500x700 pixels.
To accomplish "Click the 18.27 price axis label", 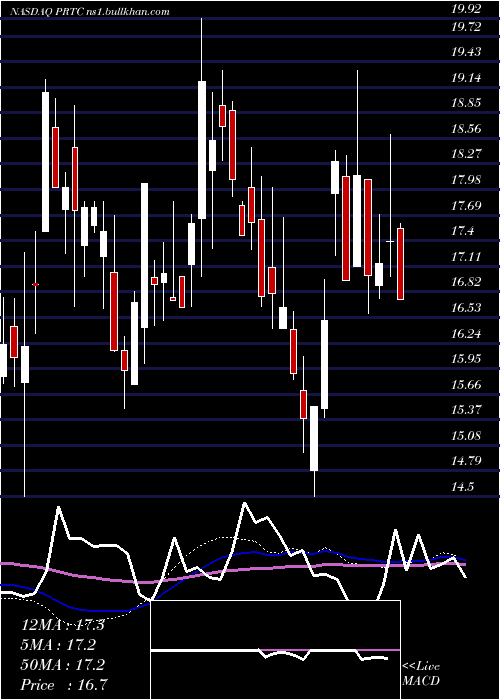I will coord(467,154).
